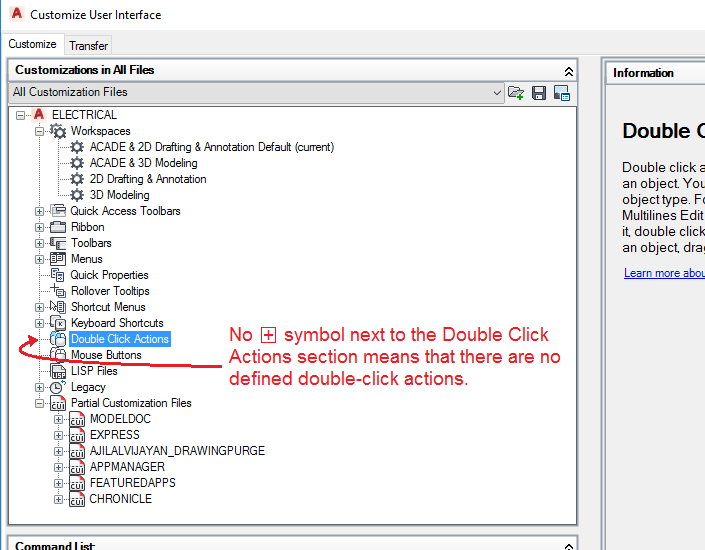Select the Quick Properties label
The height and width of the screenshot is (550, 705).
tap(109, 275)
